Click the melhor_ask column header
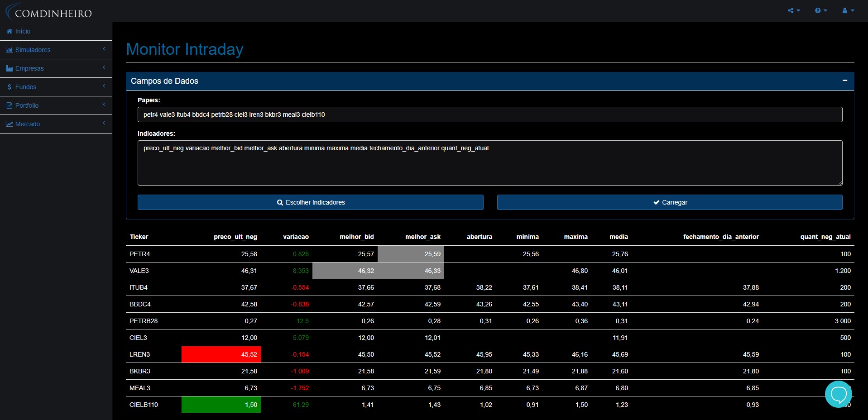 point(423,237)
